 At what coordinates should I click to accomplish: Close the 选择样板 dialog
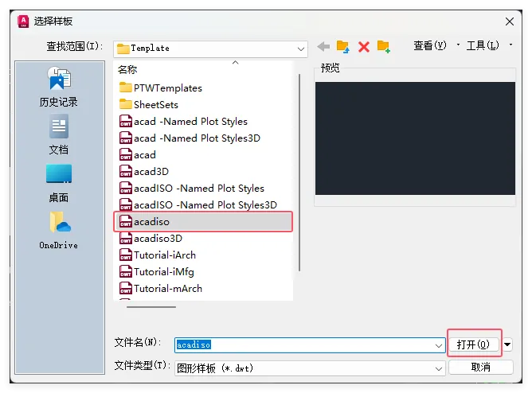click(x=509, y=21)
